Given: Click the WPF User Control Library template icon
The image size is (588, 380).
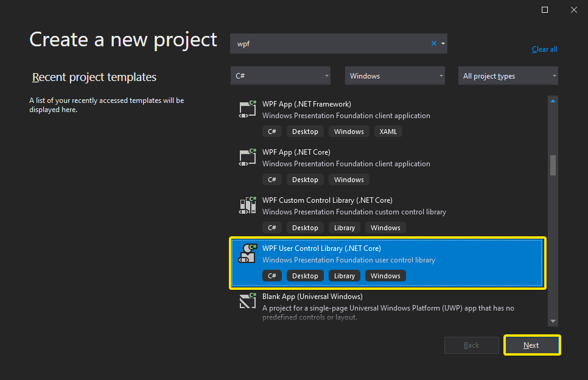Looking at the screenshot, I should point(247,253).
